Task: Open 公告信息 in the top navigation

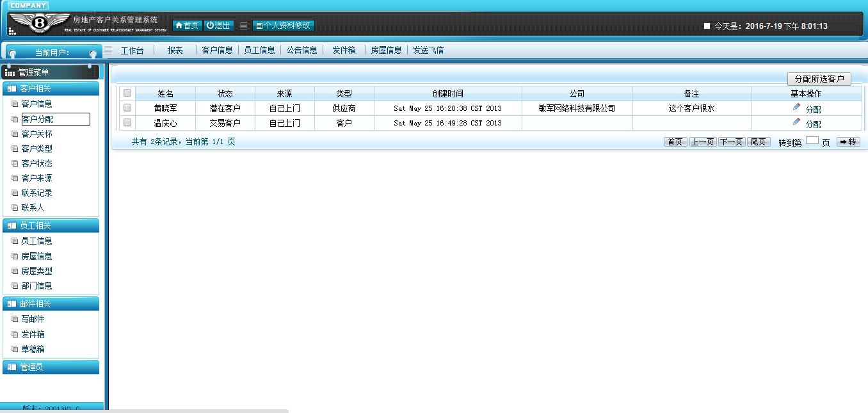Action: [x=301, y=50]
